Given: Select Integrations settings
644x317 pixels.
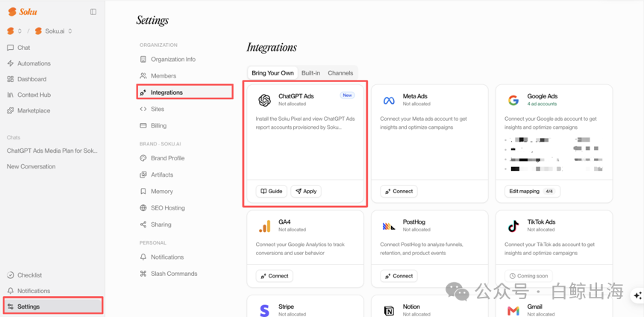Looking at the screenshot, I should [x=185, y=92].
